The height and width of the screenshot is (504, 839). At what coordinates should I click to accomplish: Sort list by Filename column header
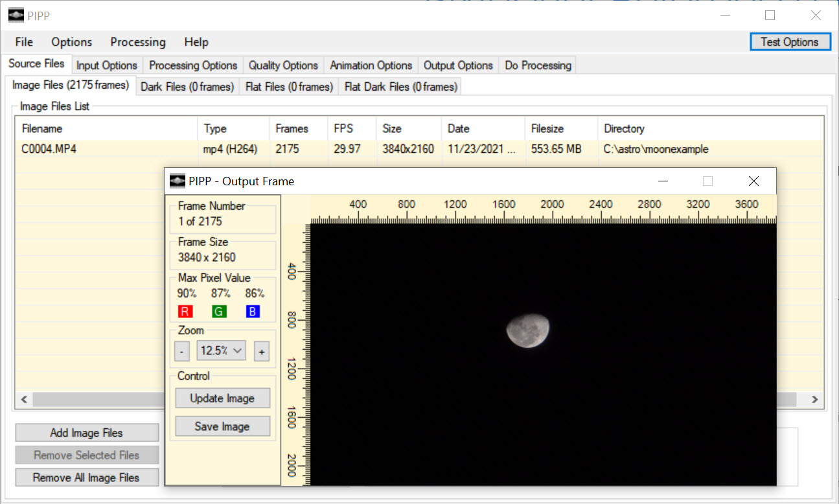[x=42, y=128]
